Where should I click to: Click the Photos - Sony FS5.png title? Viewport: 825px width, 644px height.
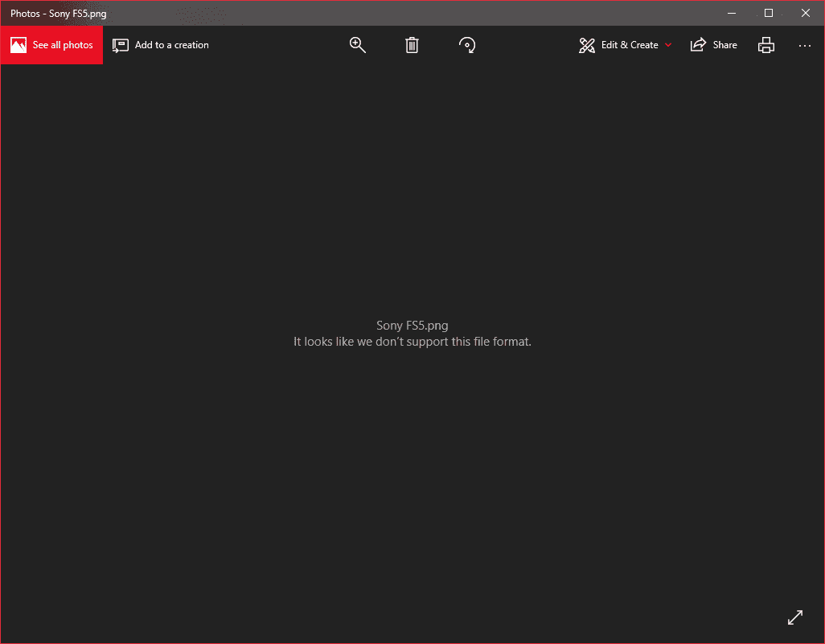pos(59,14)
